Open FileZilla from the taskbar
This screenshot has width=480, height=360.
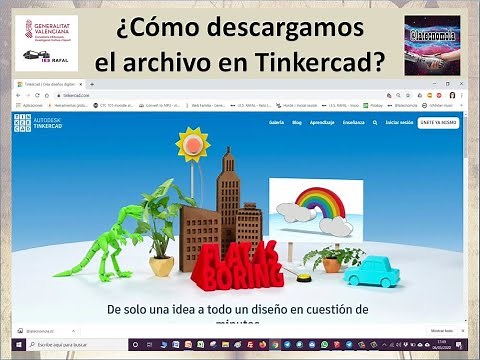[x=250, y=345]
